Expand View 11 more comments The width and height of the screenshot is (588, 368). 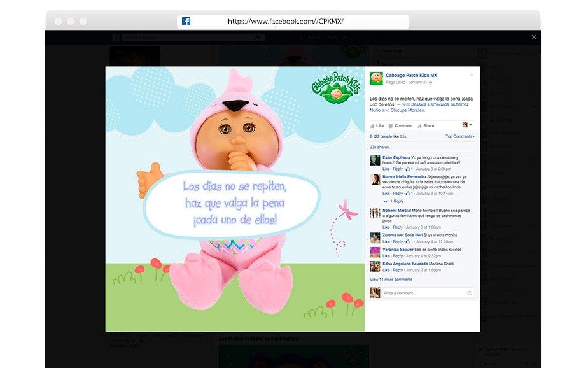pyautogui.click(x=391, y=280)
